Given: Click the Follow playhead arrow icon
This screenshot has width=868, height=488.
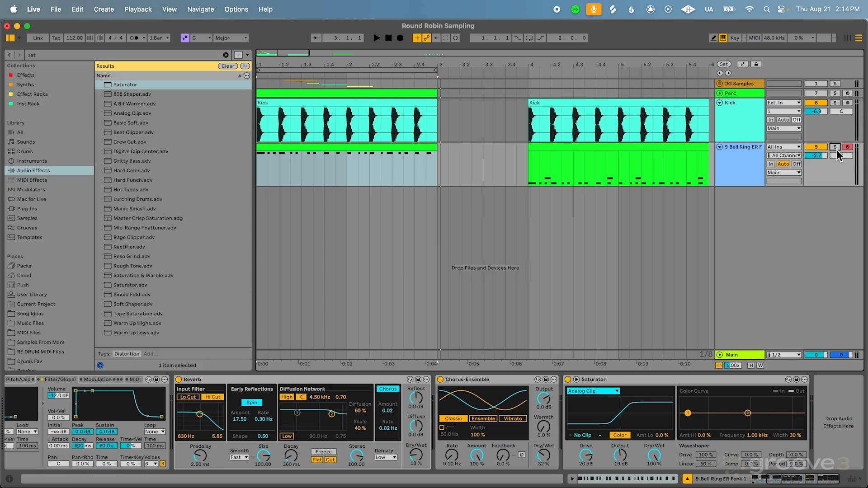Looking at the screenshot, I should [x=316, y=38].
